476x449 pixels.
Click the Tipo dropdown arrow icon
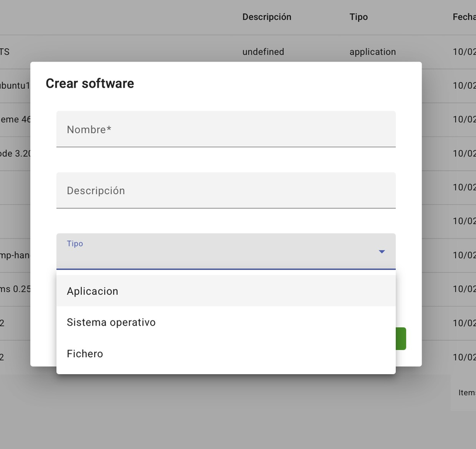click(x=381, y=252)
